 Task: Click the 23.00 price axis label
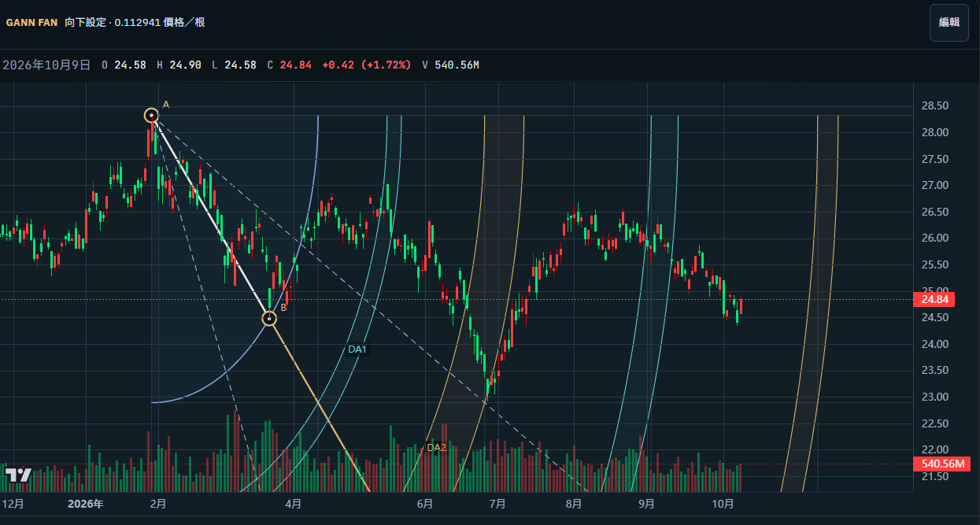coord(934,397)
